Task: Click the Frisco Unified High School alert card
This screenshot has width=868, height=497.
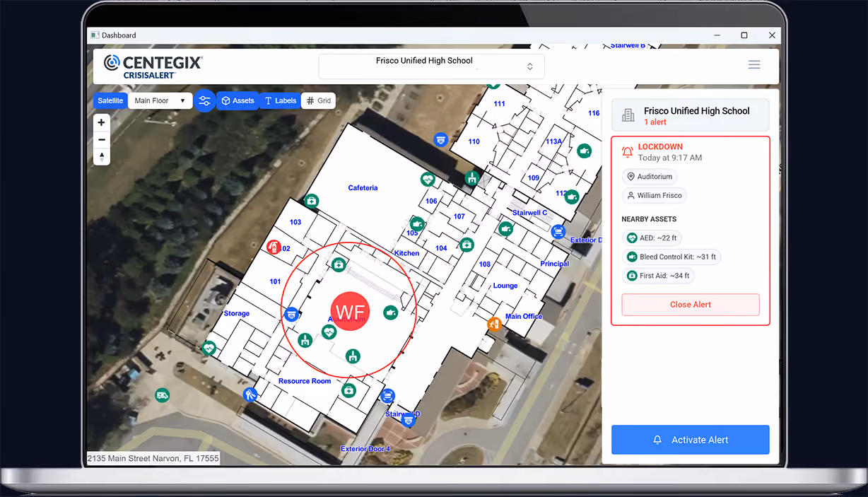Action: (691, 115)
